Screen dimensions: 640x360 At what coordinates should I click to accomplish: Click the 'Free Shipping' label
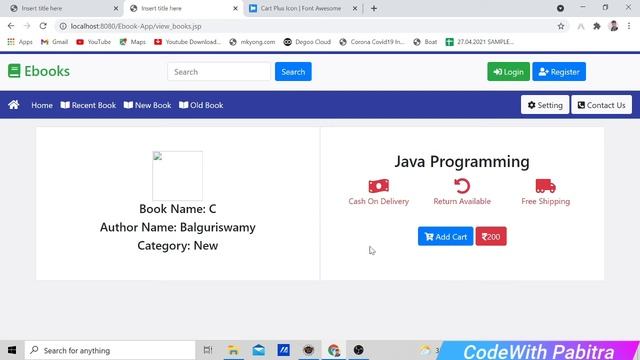(x=545, y=201)
